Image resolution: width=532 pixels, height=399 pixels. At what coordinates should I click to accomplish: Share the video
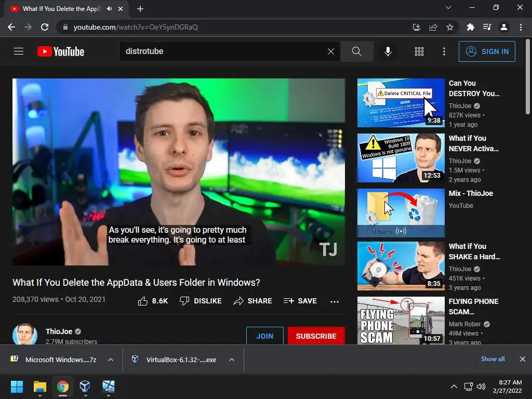coord(253,301)
